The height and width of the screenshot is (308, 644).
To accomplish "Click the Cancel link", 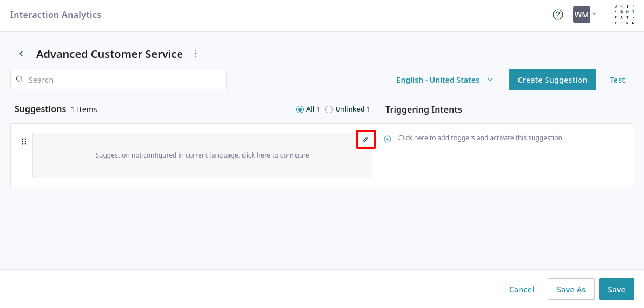I will point(522,289).
